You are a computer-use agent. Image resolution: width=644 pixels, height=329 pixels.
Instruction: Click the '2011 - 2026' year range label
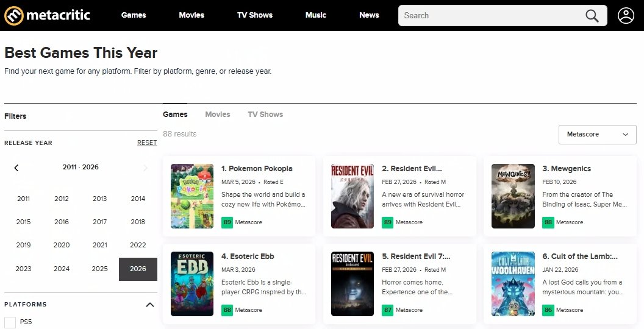(x=80, y=167)
